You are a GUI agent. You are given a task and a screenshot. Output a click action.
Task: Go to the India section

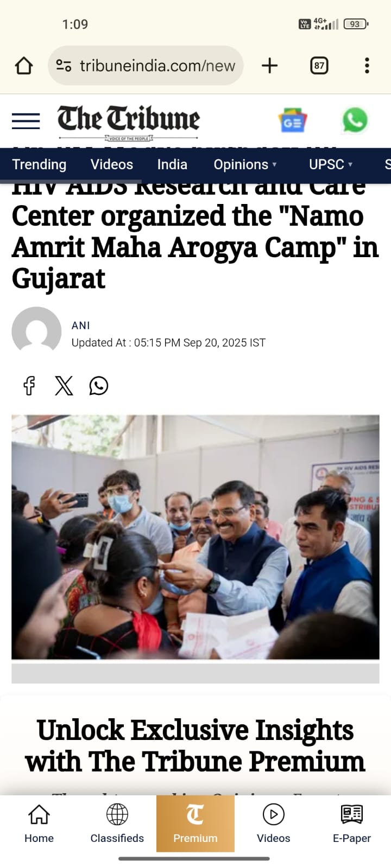click(172, 164)
